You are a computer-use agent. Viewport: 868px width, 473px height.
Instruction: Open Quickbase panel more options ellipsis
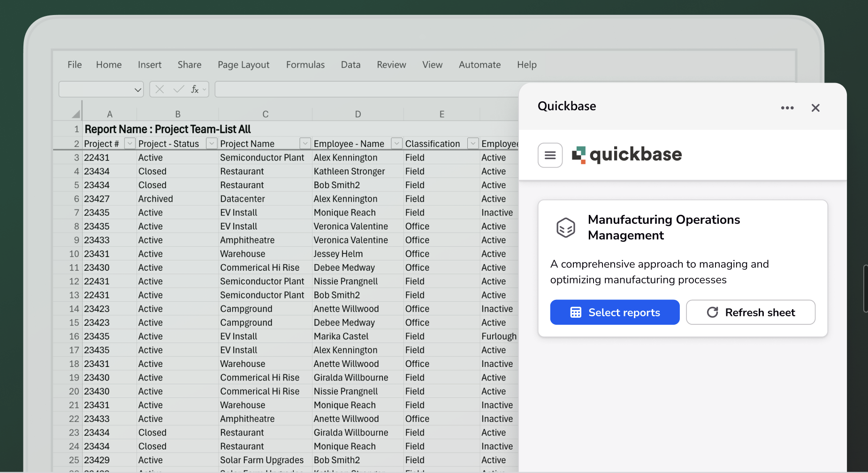coord(787,108)
